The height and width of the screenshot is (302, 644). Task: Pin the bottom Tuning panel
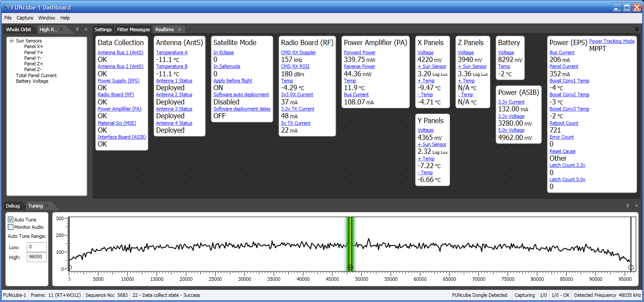[x=628, y=206]
